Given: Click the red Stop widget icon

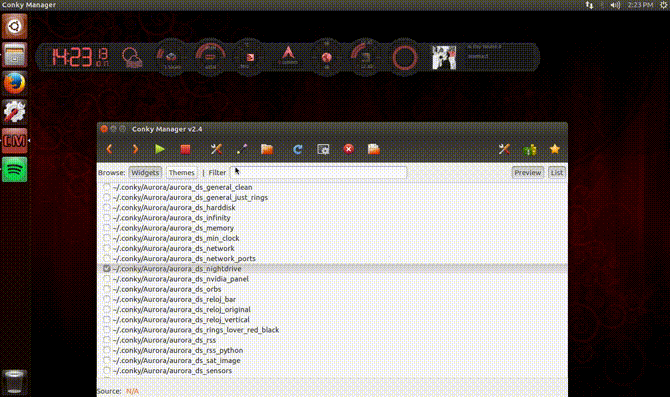Looking at the screenshot, I should point(185,149).
